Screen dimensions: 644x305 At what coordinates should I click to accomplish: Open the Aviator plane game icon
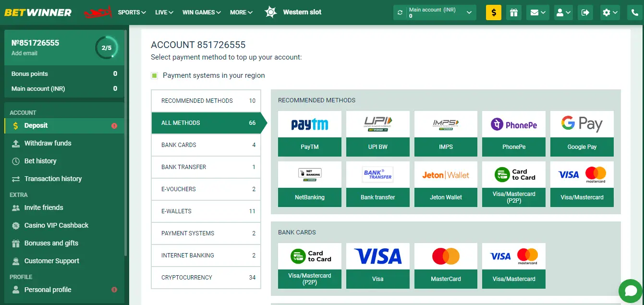click(98, 12)
